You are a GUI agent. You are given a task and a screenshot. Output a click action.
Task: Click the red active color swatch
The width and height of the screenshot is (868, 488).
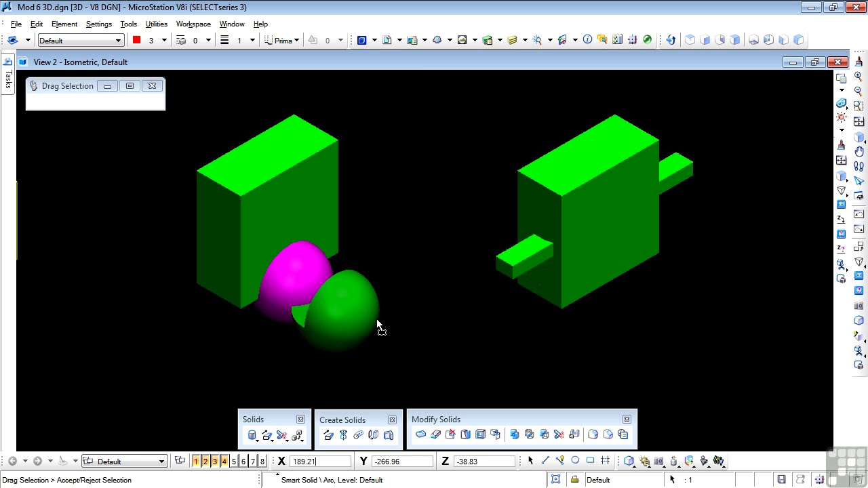pos(136,40)
